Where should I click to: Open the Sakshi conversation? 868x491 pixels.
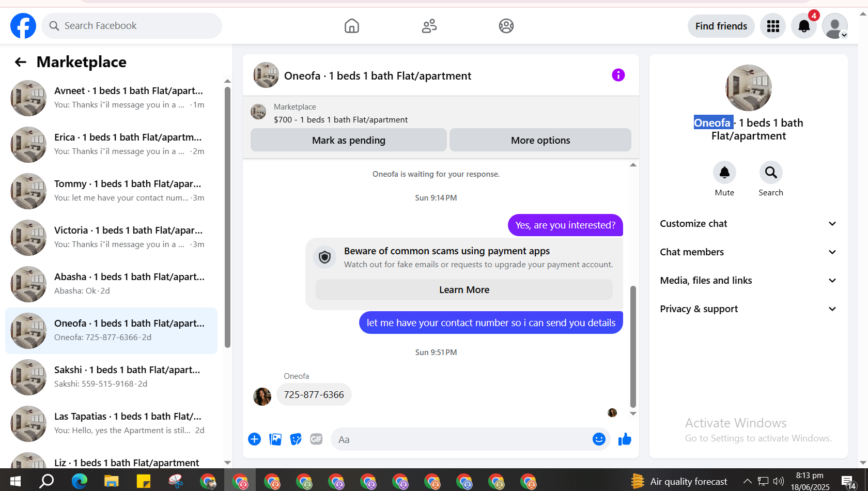(x=111, y=377)
